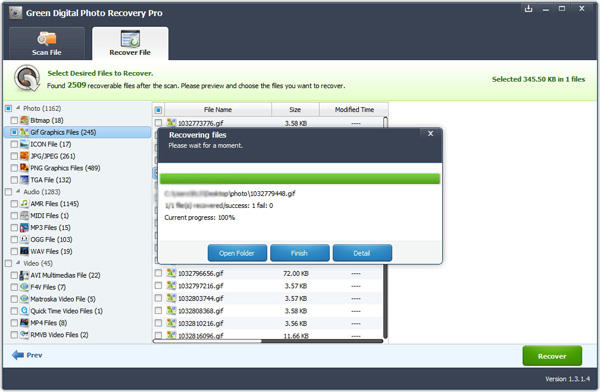Click the download arrow icon in title bar
The width and height of the screenshot is (600, 392).
pyautogui.click(x=528, y=9)
